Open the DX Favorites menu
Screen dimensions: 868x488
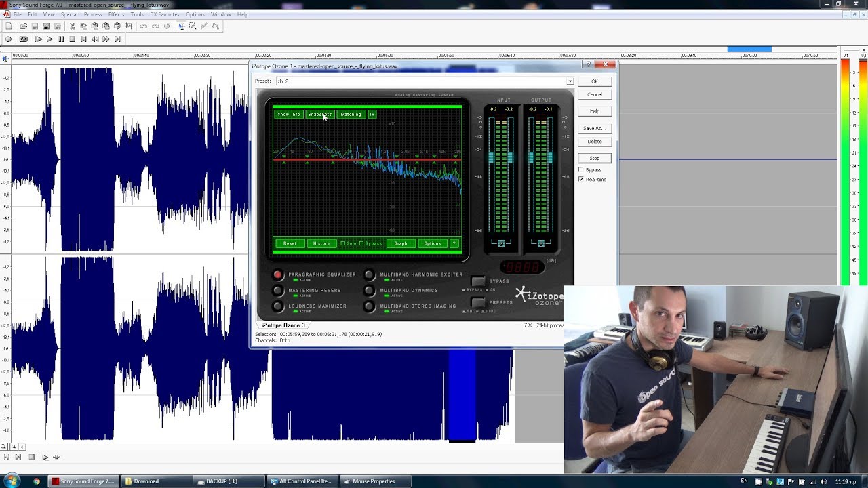click(x=165, y=14)
